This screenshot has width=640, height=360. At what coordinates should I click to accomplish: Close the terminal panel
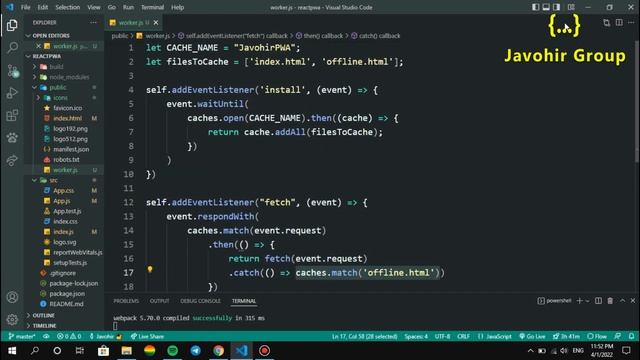pyautogui.click(x=633, y=301)
